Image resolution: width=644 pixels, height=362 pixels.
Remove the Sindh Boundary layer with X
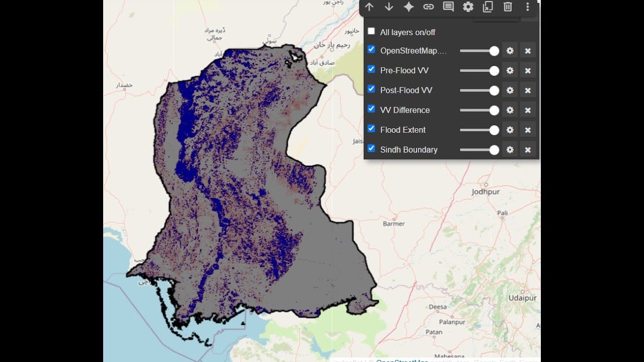pos(528,150)
